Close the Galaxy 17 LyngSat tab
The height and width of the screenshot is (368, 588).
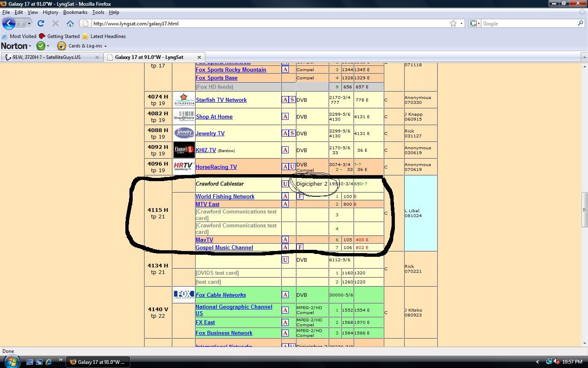(x=199, y=57)
